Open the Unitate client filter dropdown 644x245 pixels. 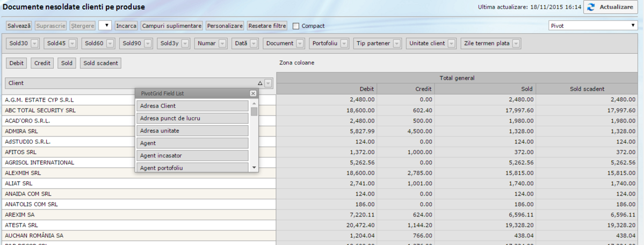click(x=451, y=44)
